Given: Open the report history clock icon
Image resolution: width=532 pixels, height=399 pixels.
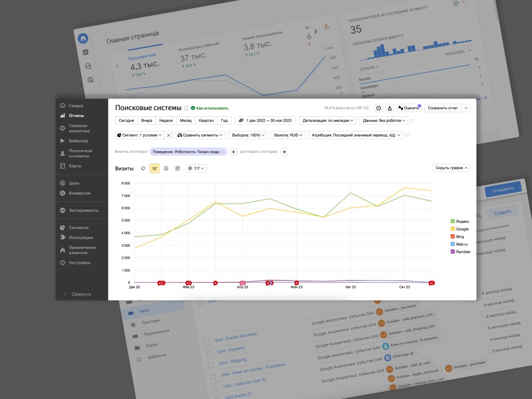Looking at the screenshot, I should point(379,108).
